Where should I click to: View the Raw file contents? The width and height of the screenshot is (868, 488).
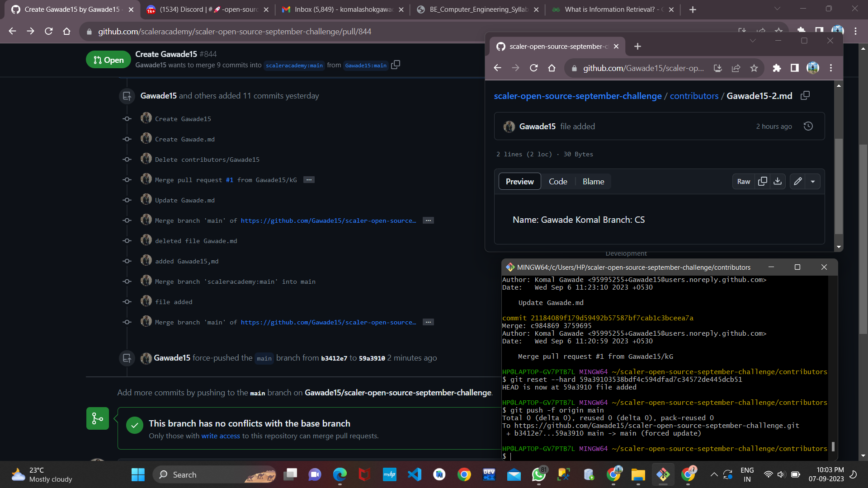pyautogui.click(x=743, y=181)
